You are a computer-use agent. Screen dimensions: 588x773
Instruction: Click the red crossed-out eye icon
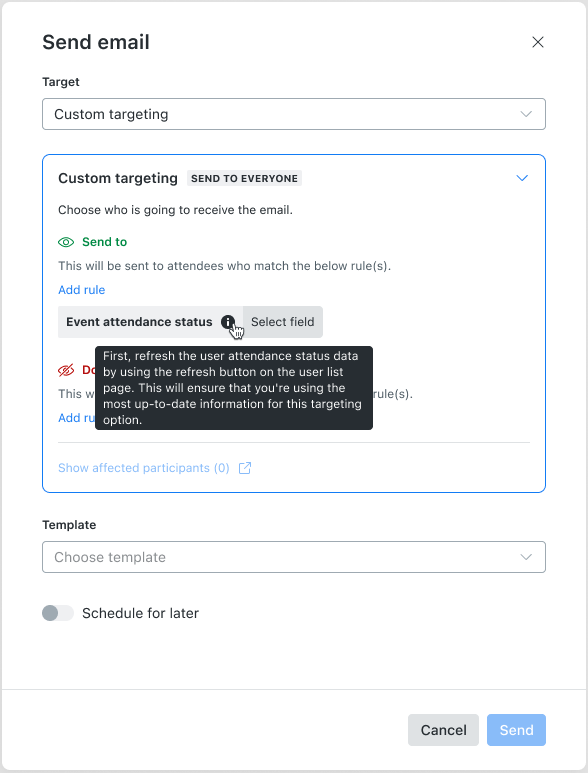coord(66,370)
